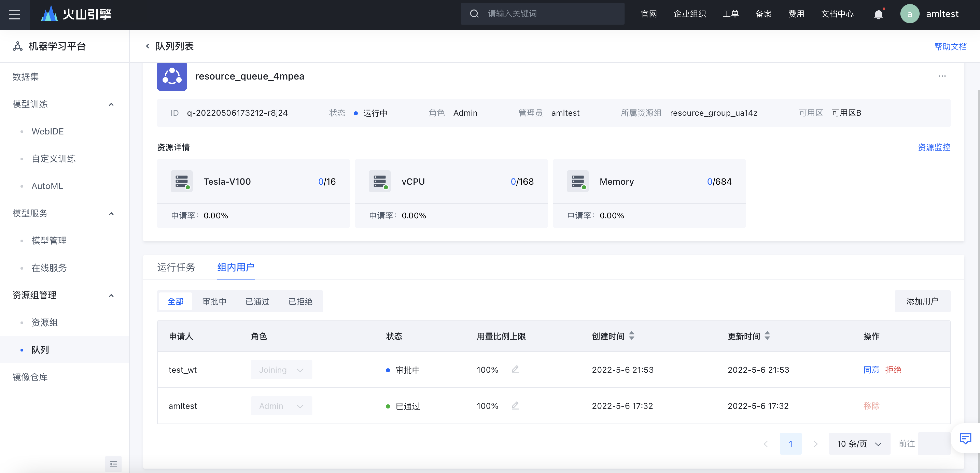Collapse the 资源组管理 section
This screenshot has width=980, height=473.
[111, 295]
